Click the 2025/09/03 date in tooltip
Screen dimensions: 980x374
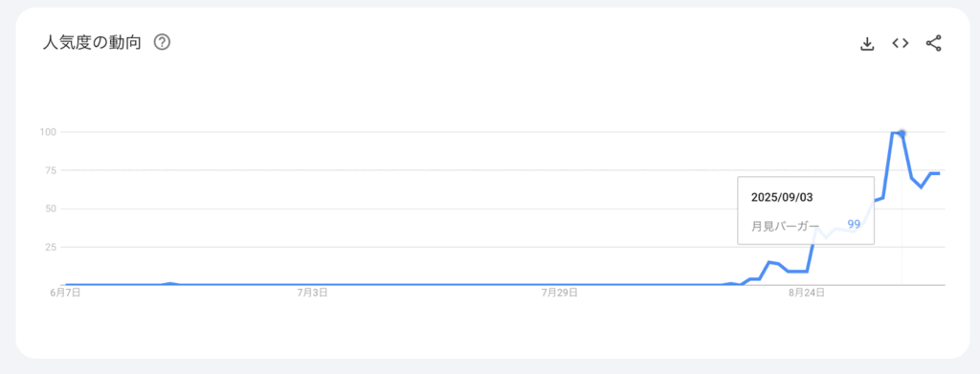pos(782,197)
